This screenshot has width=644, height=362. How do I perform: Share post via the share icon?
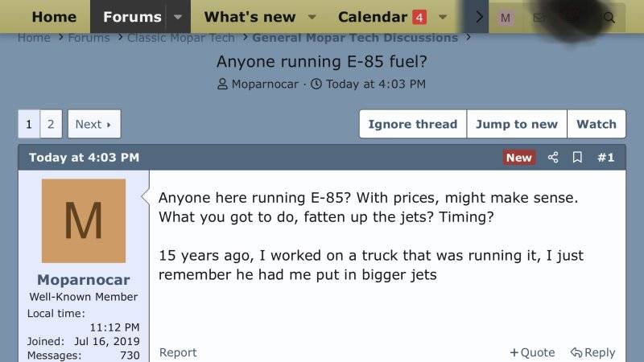(x=553, y=157)
